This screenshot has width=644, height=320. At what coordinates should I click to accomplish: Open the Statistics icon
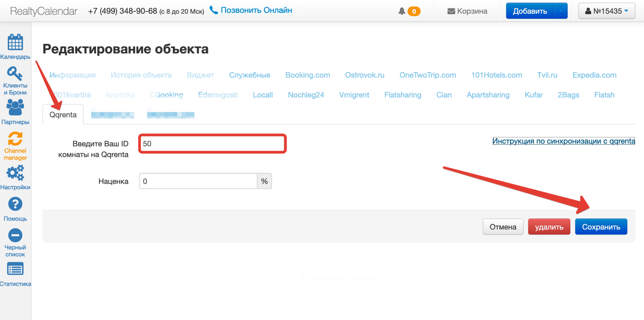point(15,269)
